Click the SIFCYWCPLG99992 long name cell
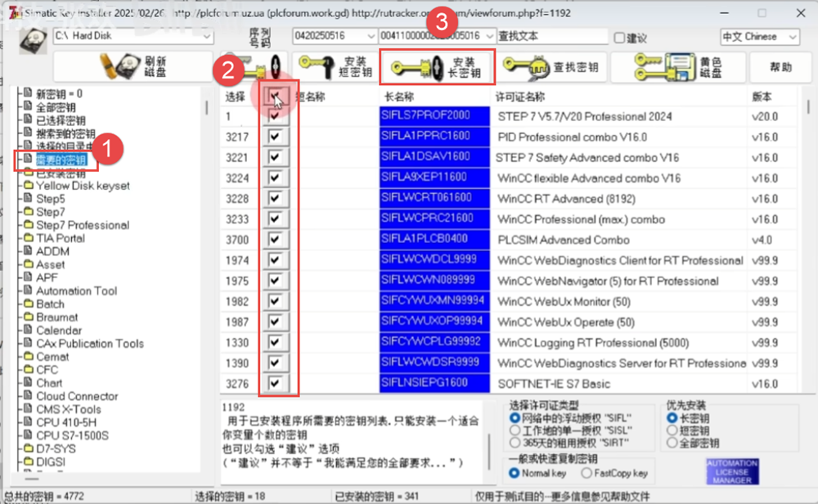The height and width of the screenshot is (504, 818). click(x=434, y=342)
